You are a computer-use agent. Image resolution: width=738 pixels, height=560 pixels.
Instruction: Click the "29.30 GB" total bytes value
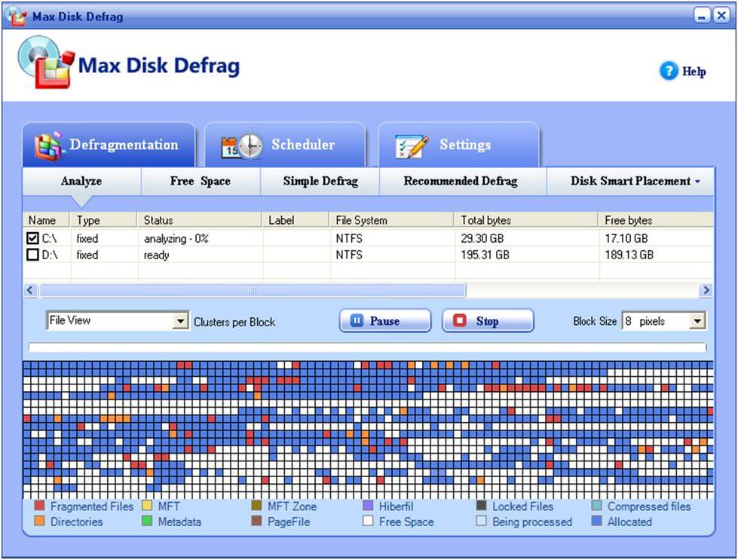(x=482, y=239)
